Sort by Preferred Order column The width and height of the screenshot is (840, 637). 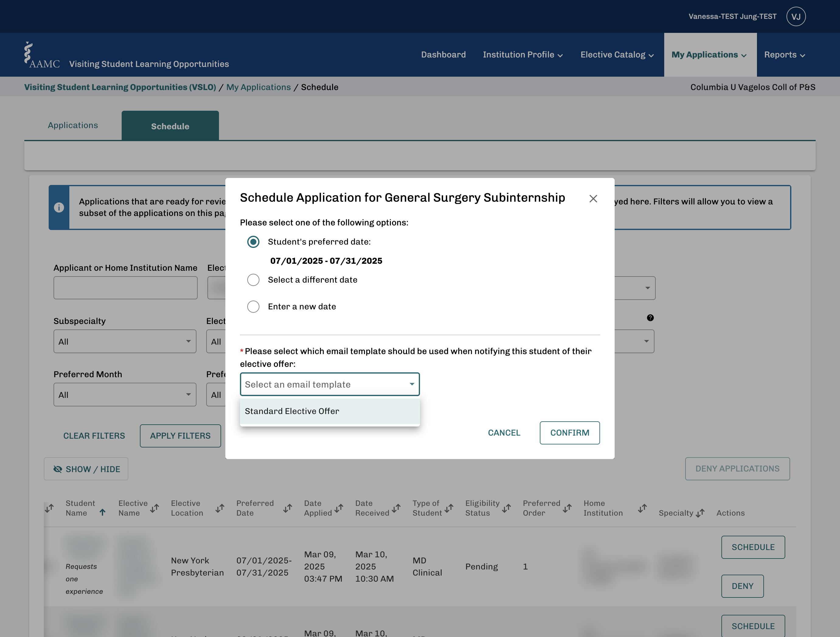[567, 508]
